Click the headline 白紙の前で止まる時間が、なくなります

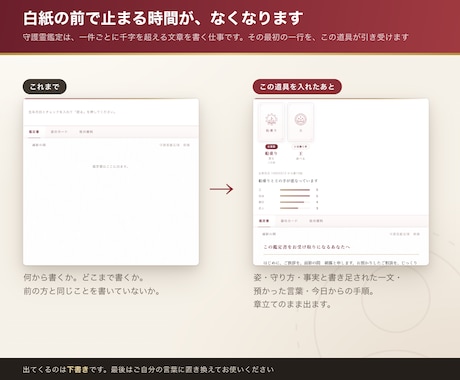click(x=163, y=18)
